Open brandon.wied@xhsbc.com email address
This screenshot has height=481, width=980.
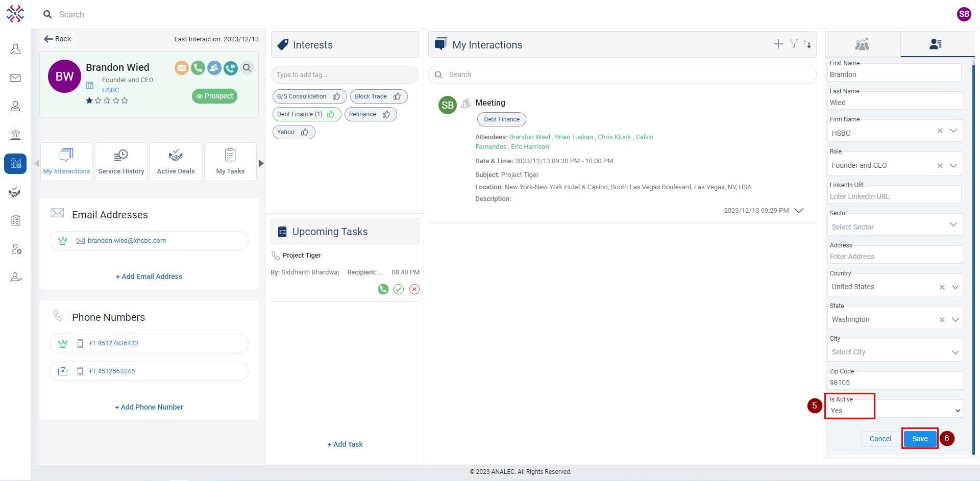pyautogui.click(x=127, y=241)
